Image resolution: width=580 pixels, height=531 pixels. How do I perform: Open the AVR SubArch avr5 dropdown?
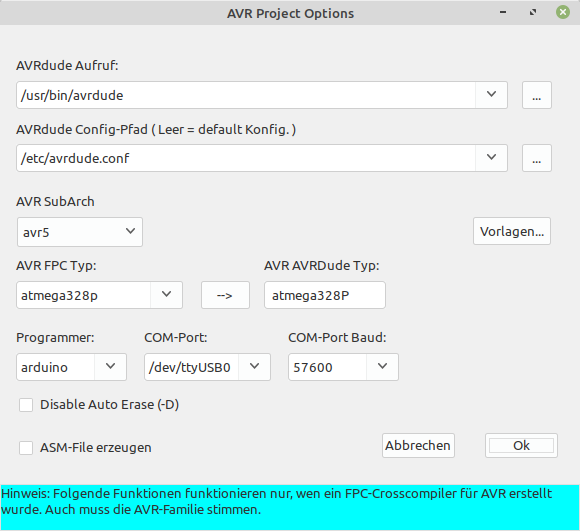(x=80, y=232)
